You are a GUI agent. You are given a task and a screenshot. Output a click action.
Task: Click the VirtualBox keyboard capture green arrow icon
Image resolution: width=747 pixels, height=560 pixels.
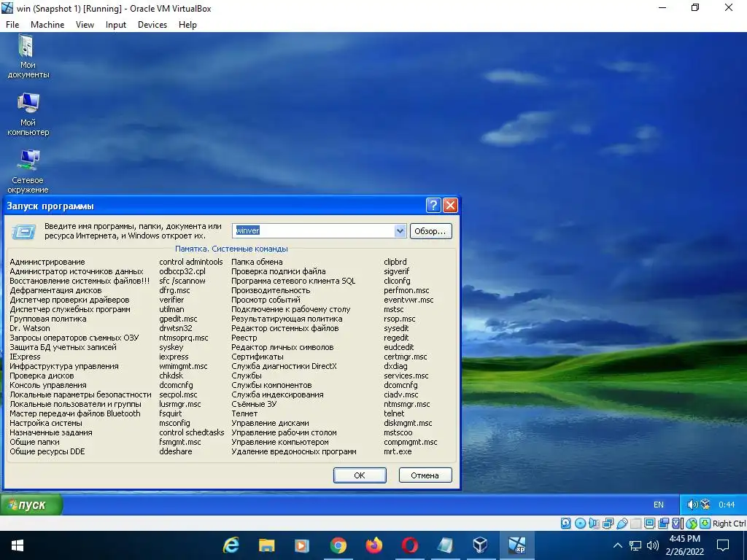[705, 524]
